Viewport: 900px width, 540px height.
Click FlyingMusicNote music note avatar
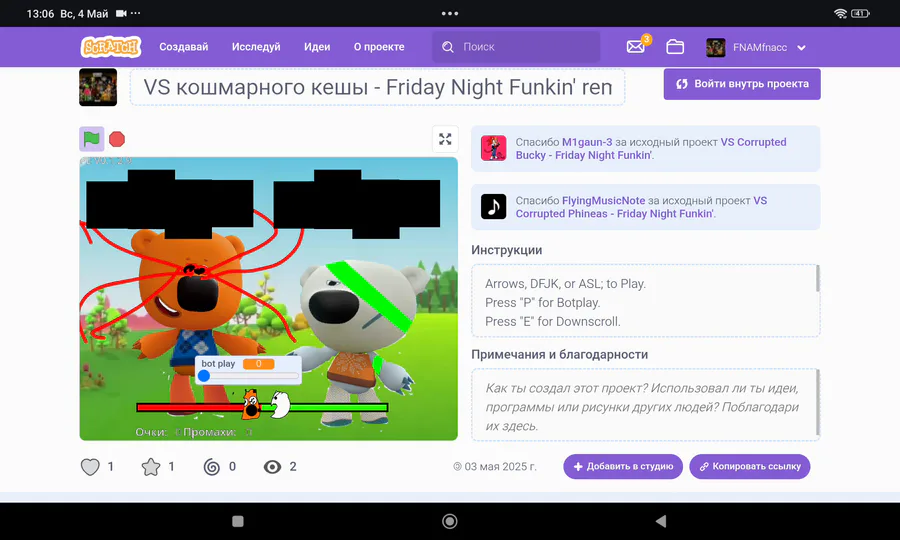[x=494, y=207]
